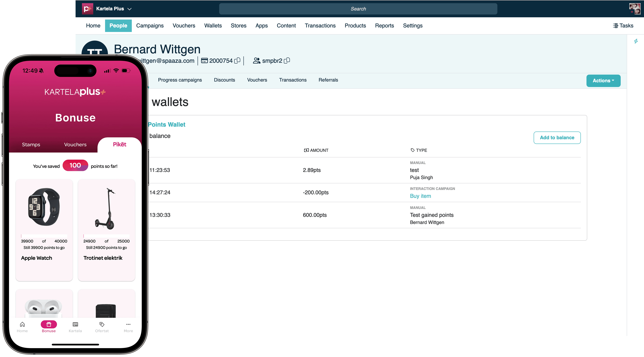Open the Products menu item
Image resolution: width=644 pixels, height=357 pixels.
pos(355,26)
